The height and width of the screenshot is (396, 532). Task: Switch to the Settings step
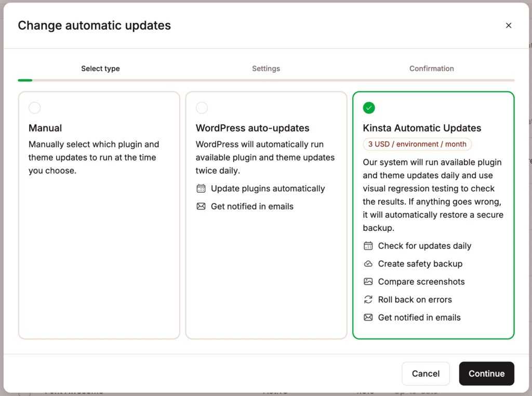(x=265, y=68)
